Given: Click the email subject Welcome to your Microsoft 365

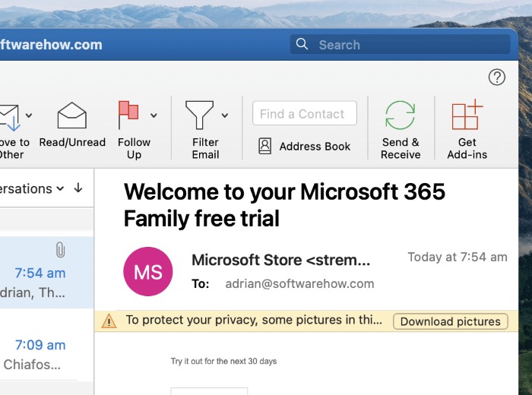Looking at the screenshot, I should [284, 205].
